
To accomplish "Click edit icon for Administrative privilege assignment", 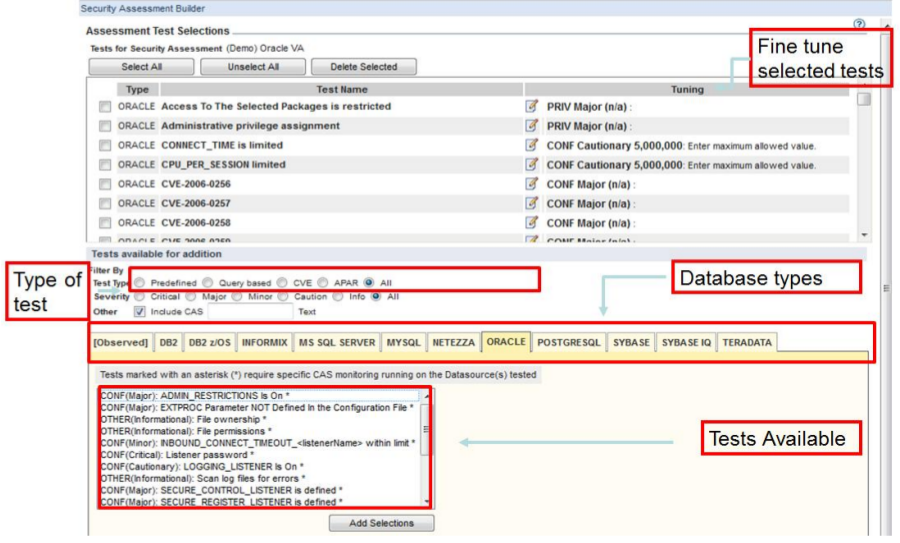I will (532, 126).
